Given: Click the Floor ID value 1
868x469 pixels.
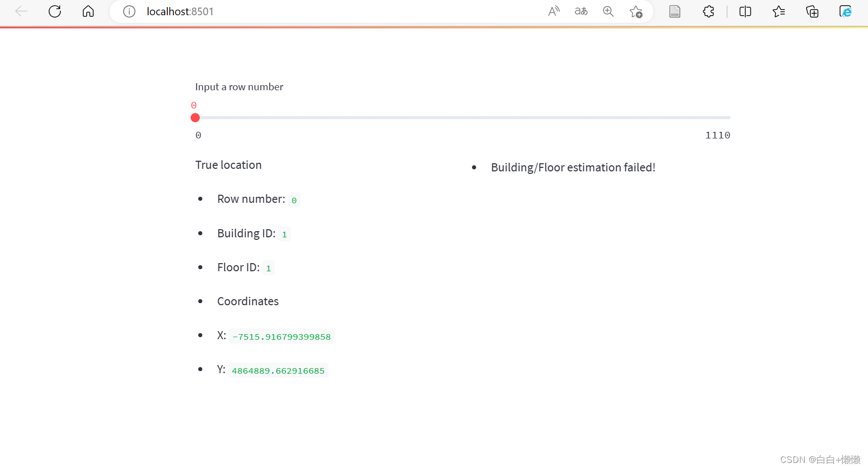Looking at the screenshot, I should (269, 268).
